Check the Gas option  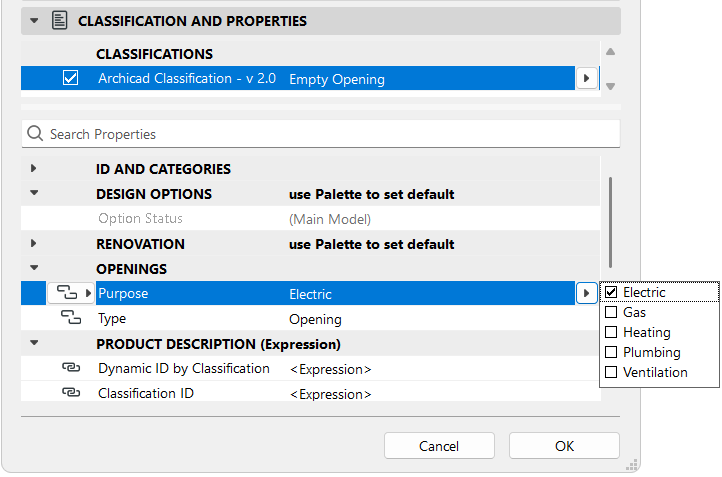point(611,312)
